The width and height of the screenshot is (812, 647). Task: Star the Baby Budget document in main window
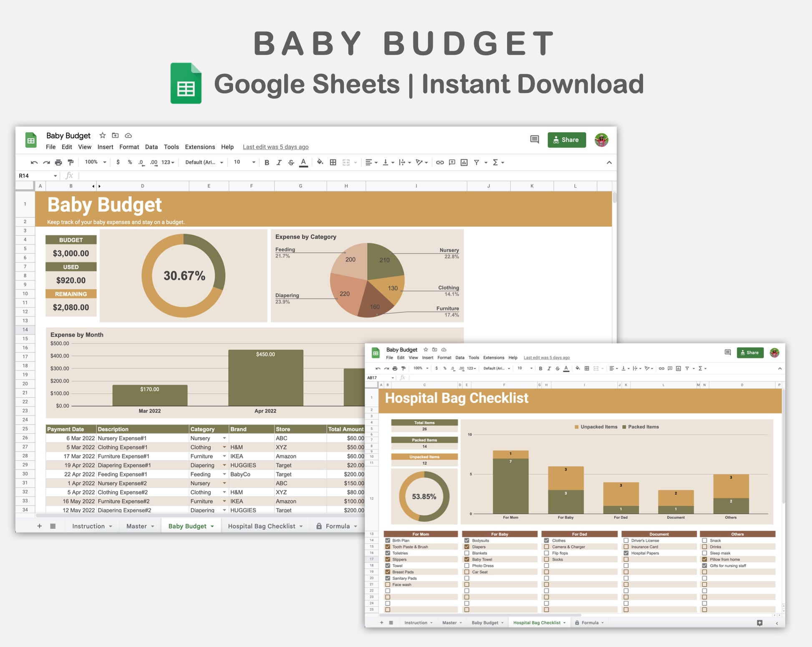[102, 136]
